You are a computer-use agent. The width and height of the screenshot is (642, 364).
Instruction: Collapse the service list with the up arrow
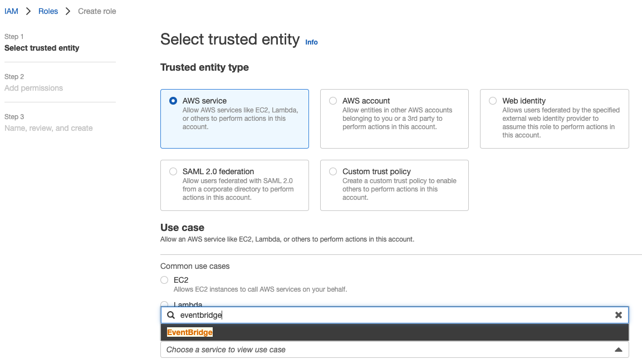(x=618, y=350)
